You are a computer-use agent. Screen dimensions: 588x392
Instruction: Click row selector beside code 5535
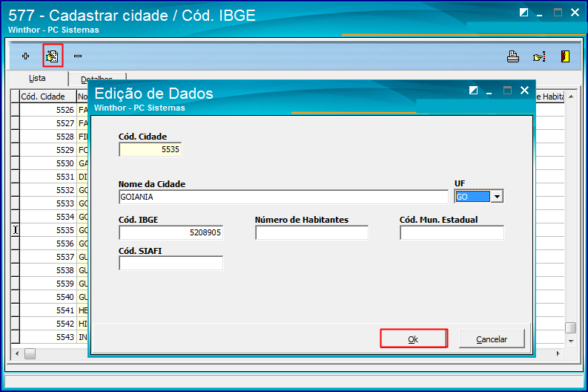(x=15, y=230)
